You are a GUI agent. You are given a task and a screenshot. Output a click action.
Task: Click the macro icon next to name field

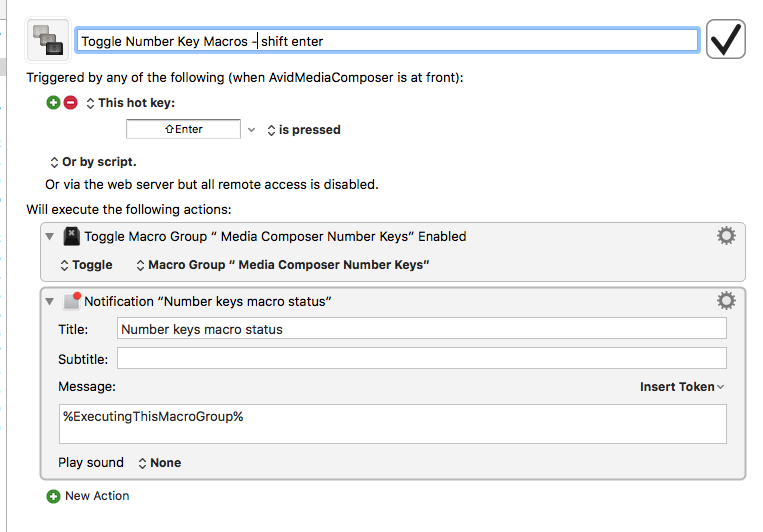[x=48, y=41]
